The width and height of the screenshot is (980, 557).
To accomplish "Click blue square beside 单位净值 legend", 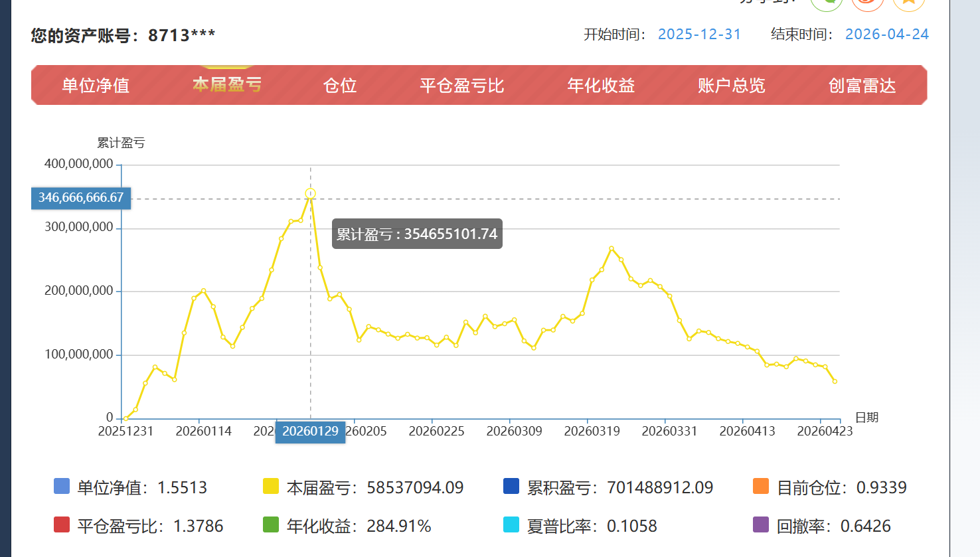I will (62, 487).
